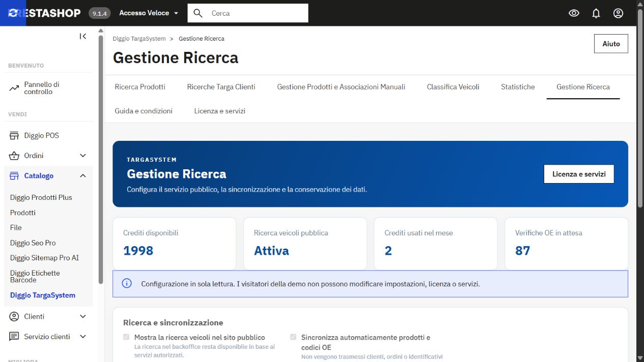Click the Servizio clienti chat icon
The height and width of the screenshot is (362, 644).
pyautogui.click(x=14, y=337)
